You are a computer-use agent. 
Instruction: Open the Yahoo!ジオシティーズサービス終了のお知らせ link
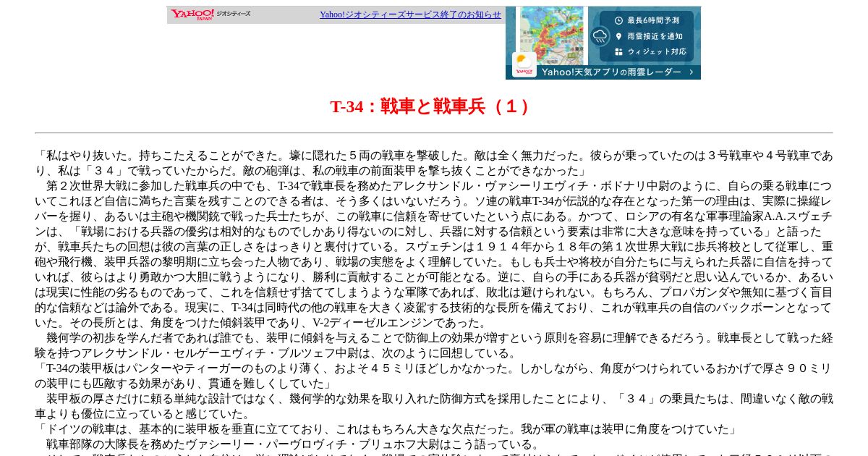(410, 14)
